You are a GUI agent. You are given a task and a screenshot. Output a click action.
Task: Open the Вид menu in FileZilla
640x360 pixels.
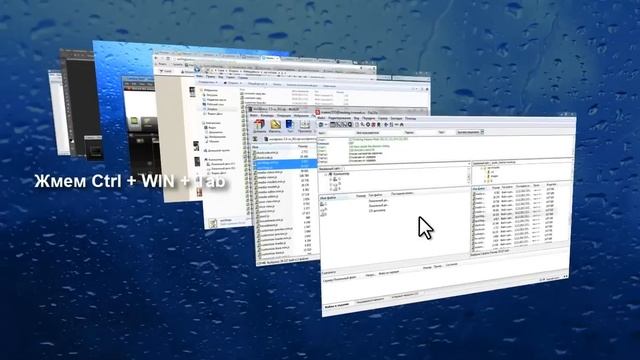[356, 118]
